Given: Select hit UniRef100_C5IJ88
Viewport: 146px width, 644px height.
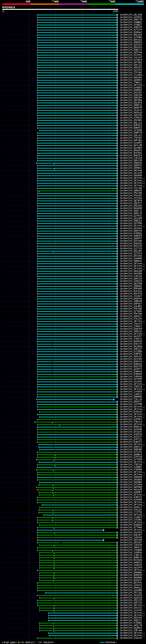Looking at the screenshot, I should pyautogui.click(x=131, y=188).
